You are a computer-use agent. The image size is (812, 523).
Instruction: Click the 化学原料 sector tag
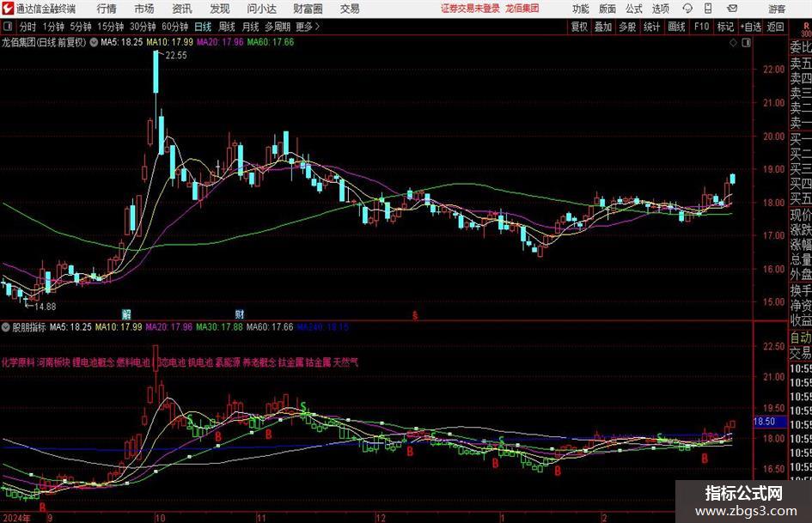click(18, 362)
